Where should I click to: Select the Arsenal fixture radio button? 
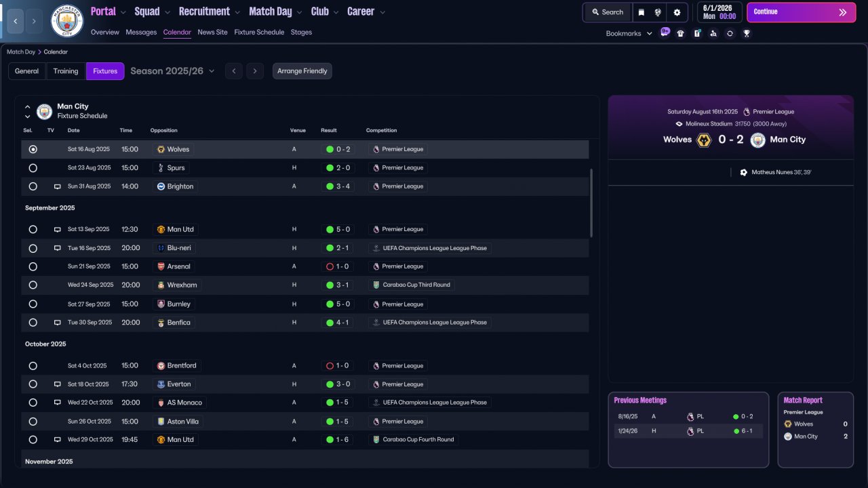click(x=33, y=266)
